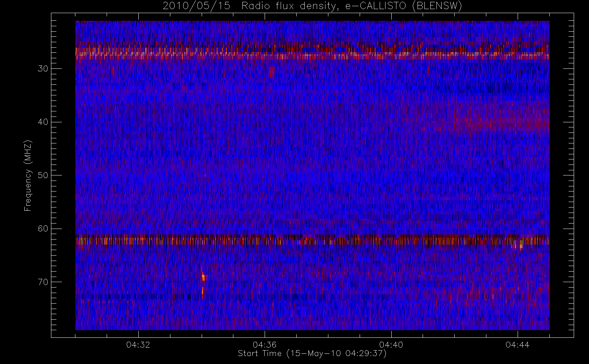Click the 04:32 time tick label
The height and width of the screenshot is (364, 589).
click(138, 345)
